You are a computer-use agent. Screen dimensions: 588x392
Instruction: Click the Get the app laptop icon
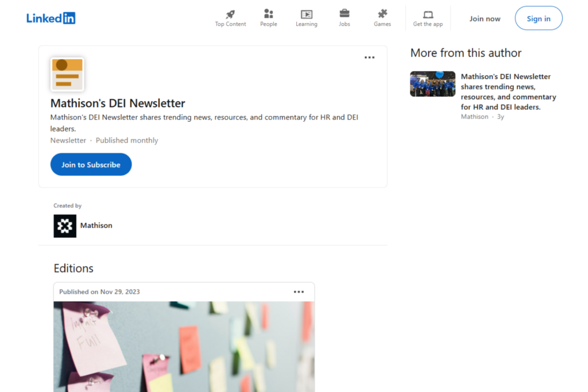[x=428, y=14]
